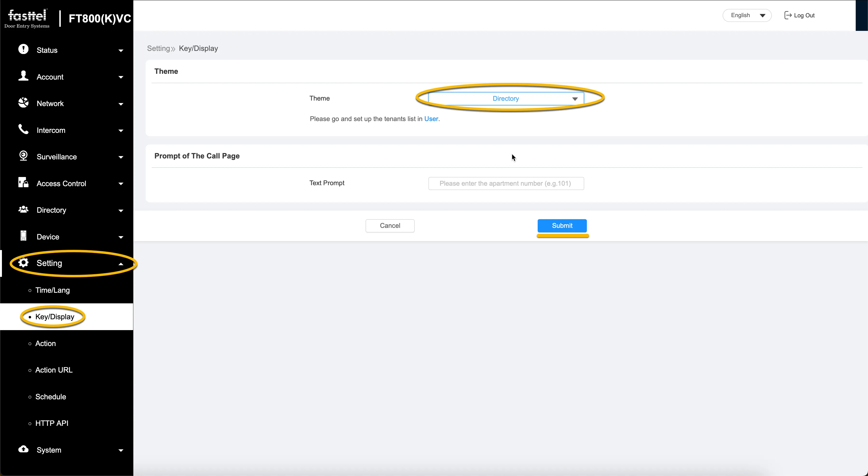Open the English language dropdown
Screen dimensions: 868x476
point(747,15)
